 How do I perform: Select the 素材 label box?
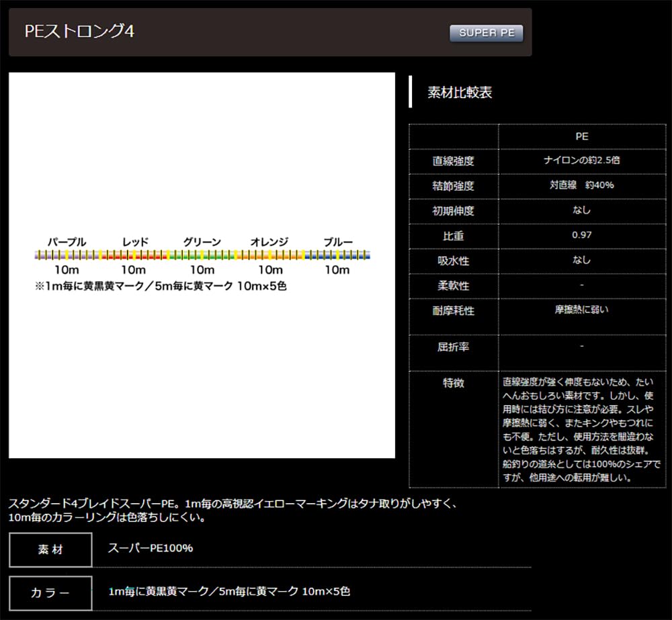50,549
